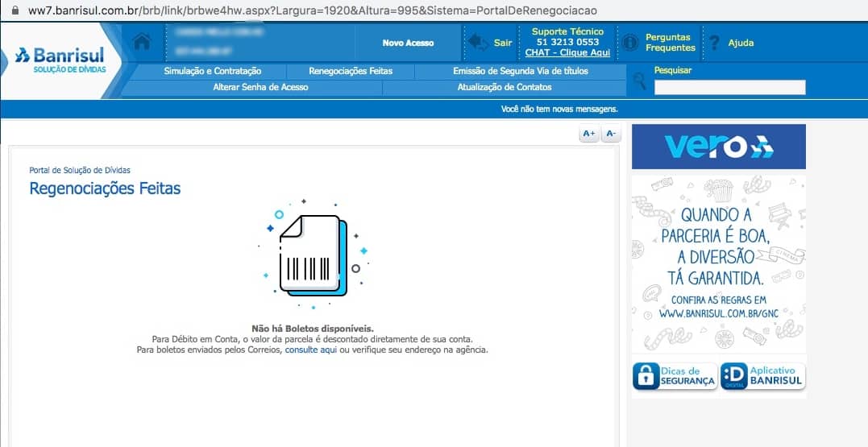Open Aplicativo Banrisul button
868x447 pixels.
pyautogui.click(x=762, y=376)
